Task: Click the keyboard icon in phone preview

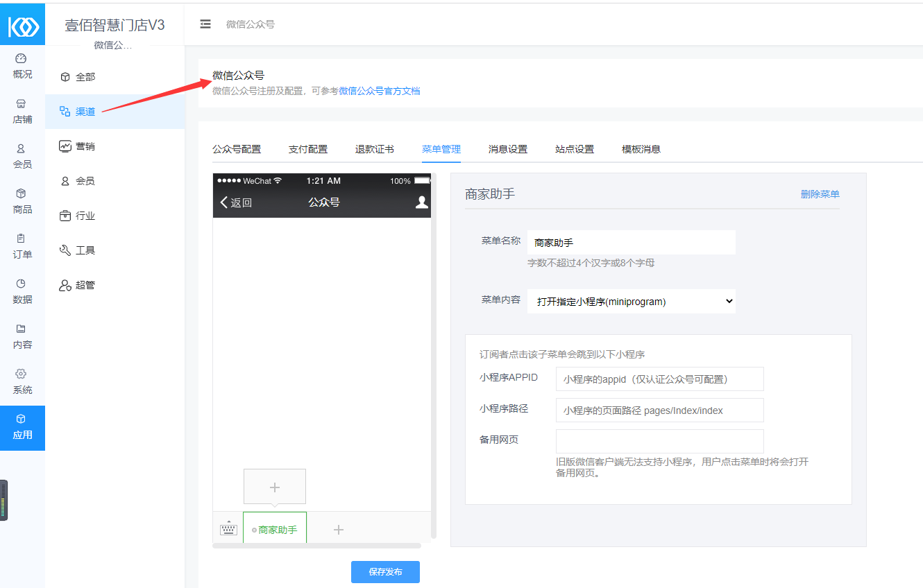Action: [228, 529]
